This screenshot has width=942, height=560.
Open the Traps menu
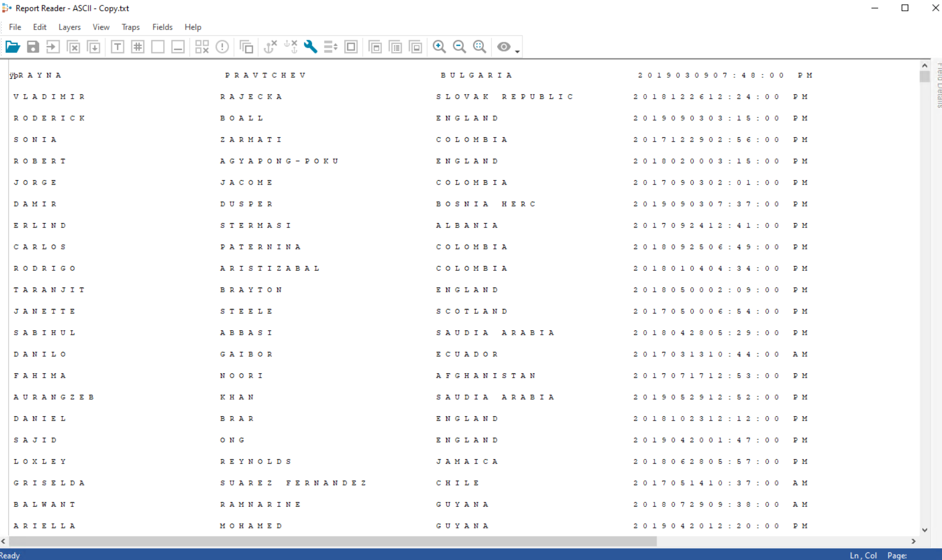point(131,27)
